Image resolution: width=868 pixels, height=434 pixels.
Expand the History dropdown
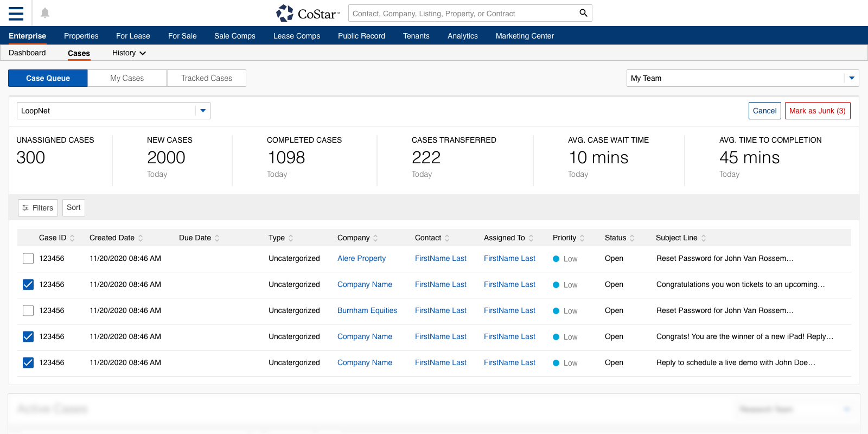[x=129, y=53]
